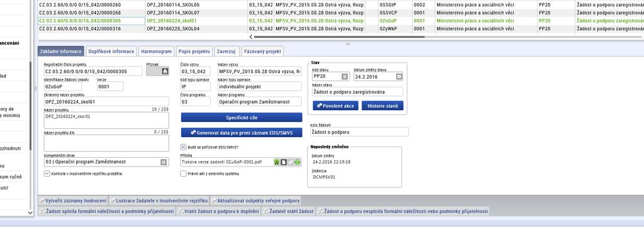Open the Doplňkové informace tab
The width and height of the screenshot is (644, 227).
[111, 52]
